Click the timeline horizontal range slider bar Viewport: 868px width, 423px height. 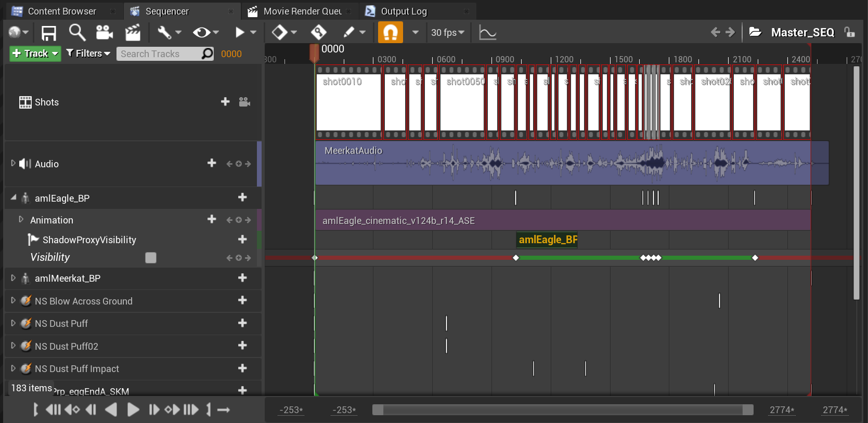563,410
